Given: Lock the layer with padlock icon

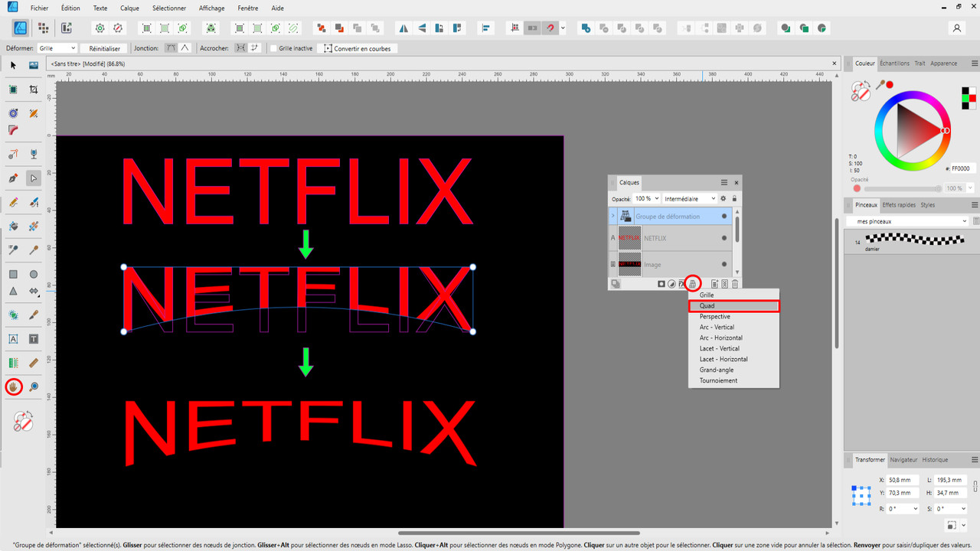Looking at the screenshot, I should pyautogui.click(x=734, y=199).
